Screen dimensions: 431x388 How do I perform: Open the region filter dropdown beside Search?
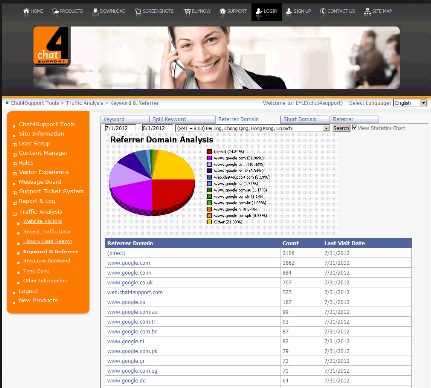[x=253, y=128]
